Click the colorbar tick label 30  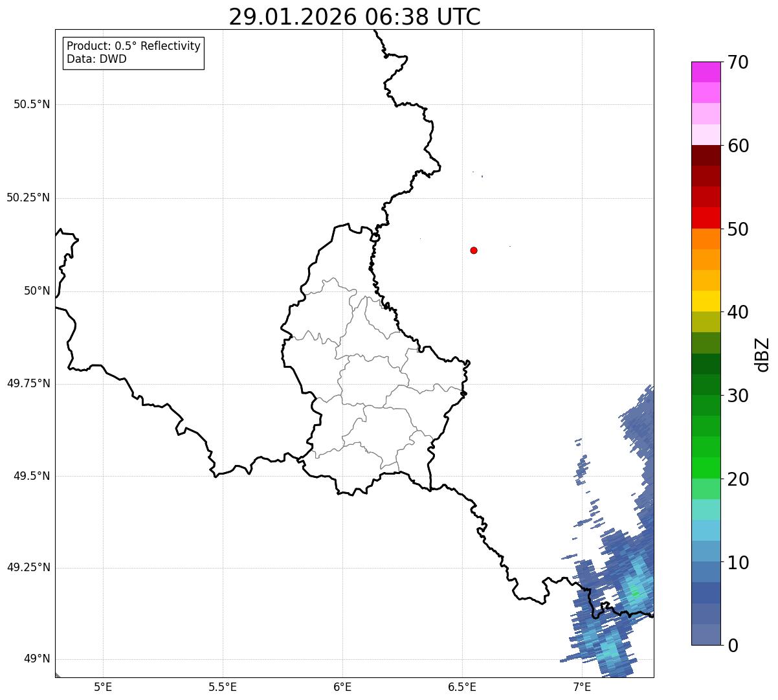[737, 396]
